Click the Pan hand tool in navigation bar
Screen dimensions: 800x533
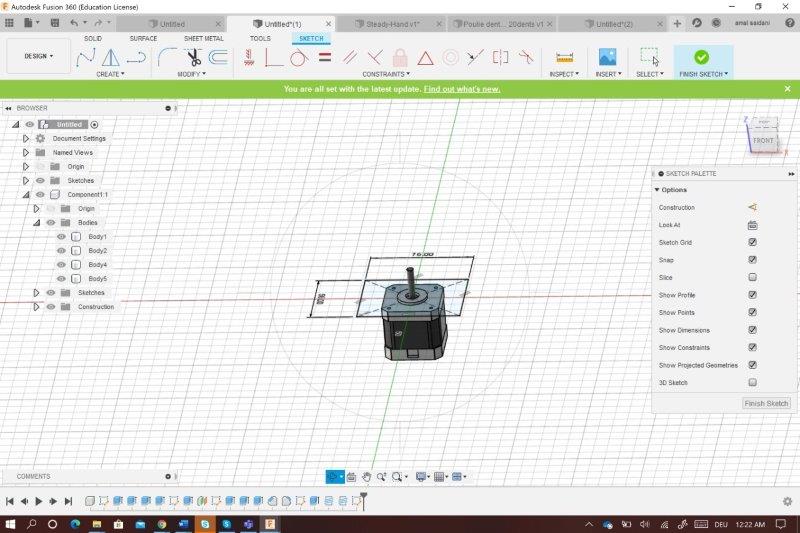coord(366,477)
